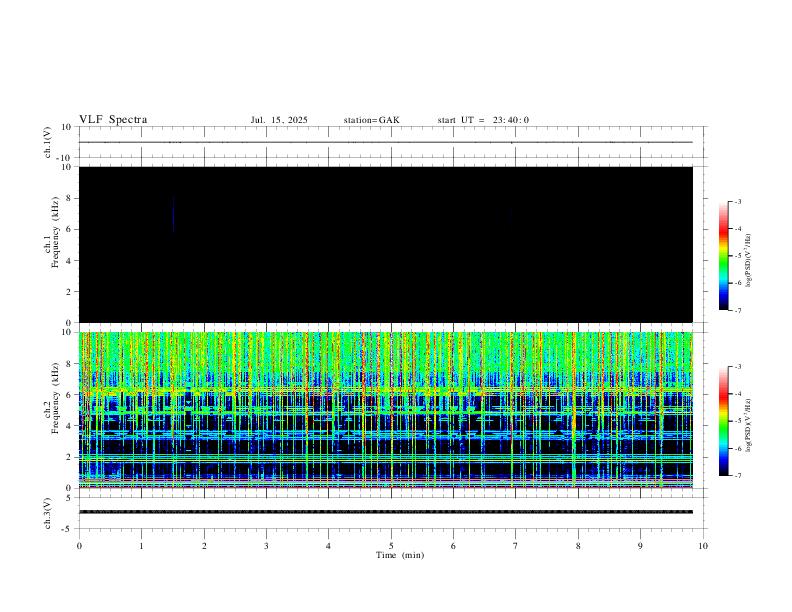Screen dimensions: 792x612
Task: Click the ch.1 black spectrogram panel
Action: [x=386, y=244]
